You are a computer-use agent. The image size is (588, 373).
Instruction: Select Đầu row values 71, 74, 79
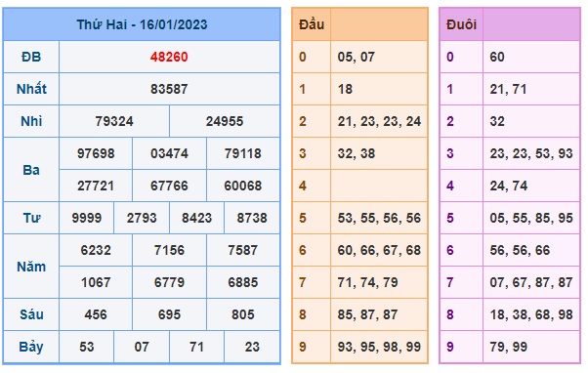(367, 282)
